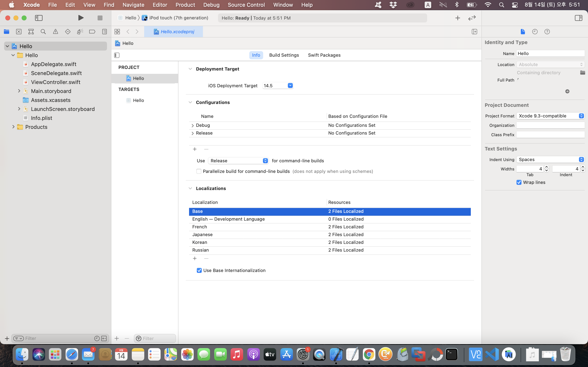588x367 pixels.
Task: Show the History inspector clock icon
Action: tap(535, 32)
